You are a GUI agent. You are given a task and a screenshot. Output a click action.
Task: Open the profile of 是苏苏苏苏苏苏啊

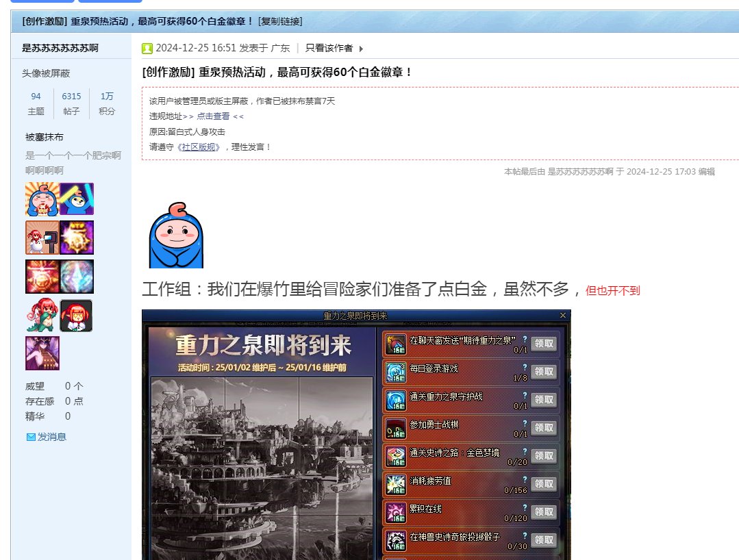(x=60, y=47)
